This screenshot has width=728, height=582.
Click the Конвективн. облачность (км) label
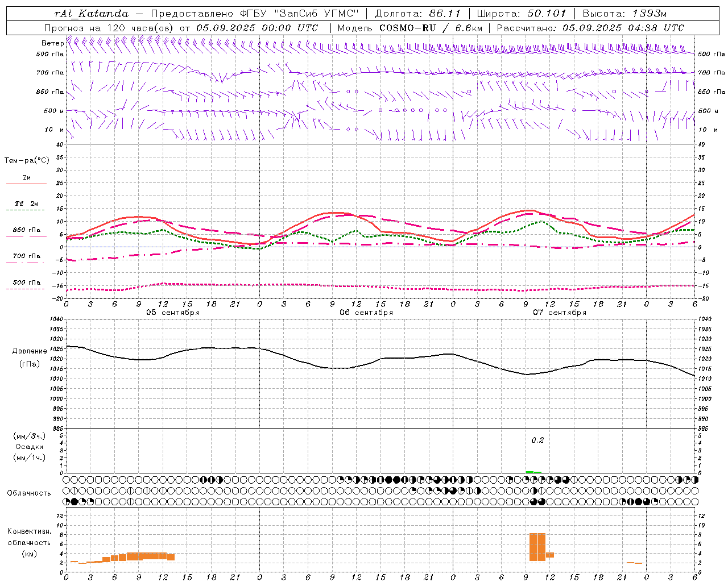tap(29, 542)
